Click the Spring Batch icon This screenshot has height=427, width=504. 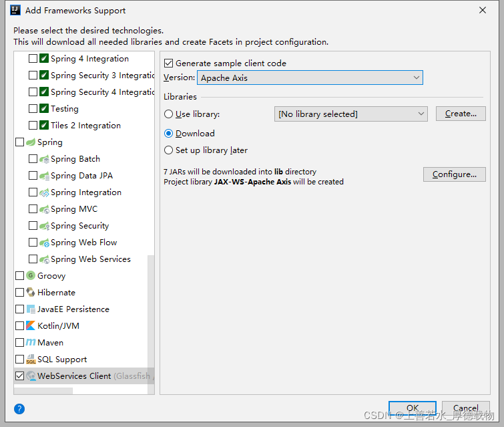[x=44, y=158]
